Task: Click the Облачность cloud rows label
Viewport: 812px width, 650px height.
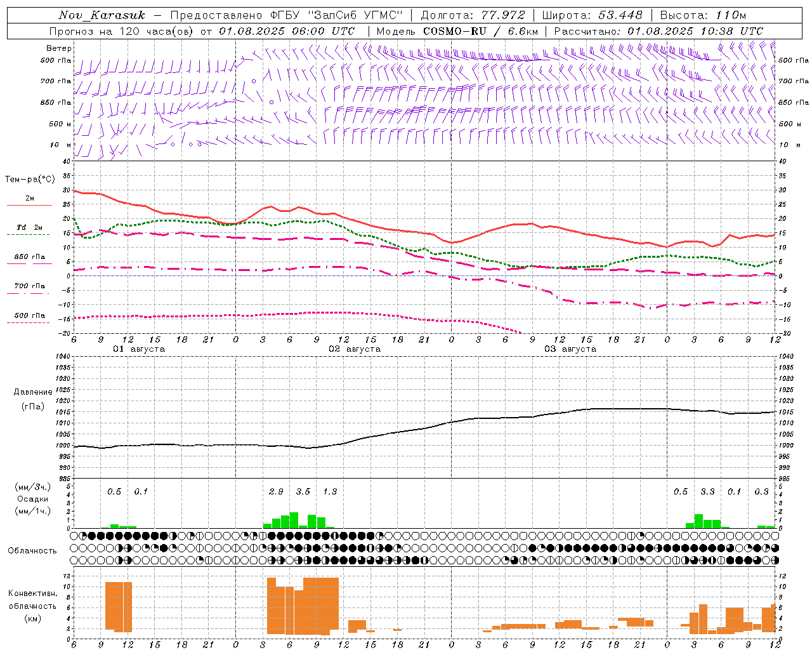Action: tap(32, 551)
